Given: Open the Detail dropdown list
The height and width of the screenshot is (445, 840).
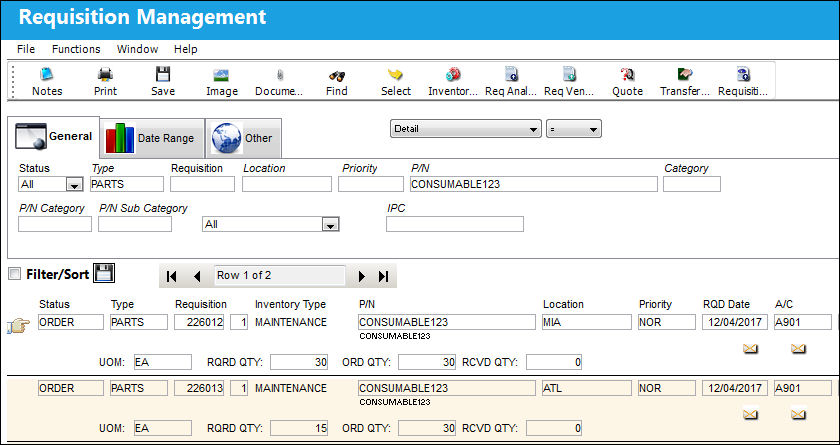Looking at the screenshot, I should [x=465, y=129].
